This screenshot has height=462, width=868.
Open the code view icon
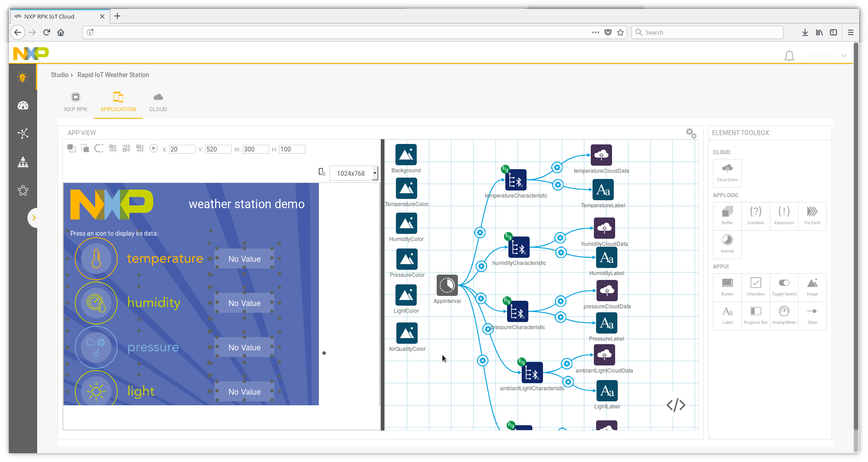click(676, 405)
